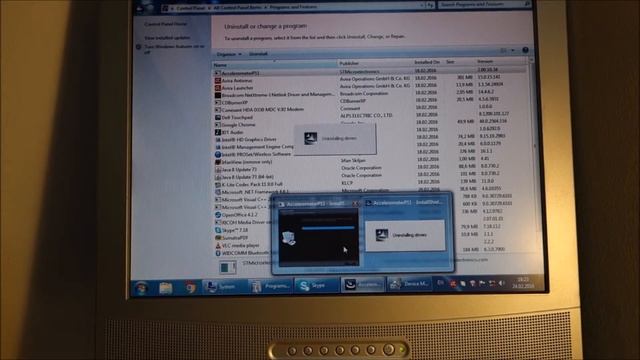
Task: Select RICOH Media Driver entry
Action: [243, 222]
